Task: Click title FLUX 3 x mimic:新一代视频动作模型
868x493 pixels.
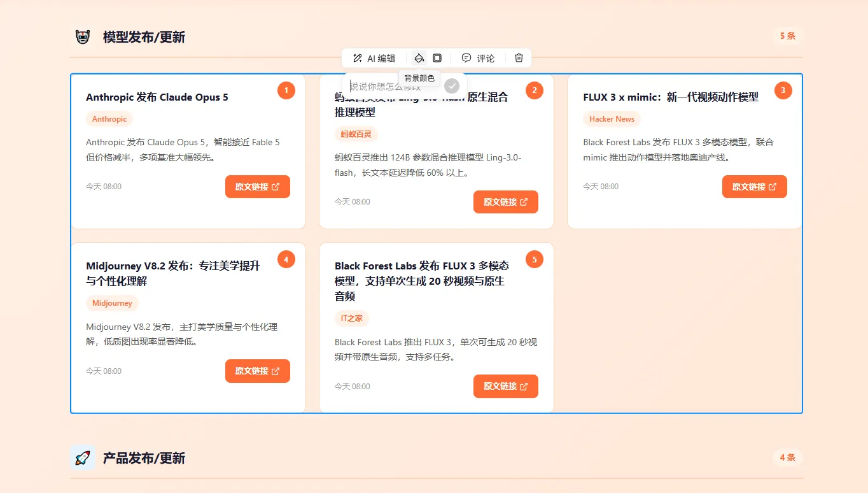Action: tap(671, 97)
